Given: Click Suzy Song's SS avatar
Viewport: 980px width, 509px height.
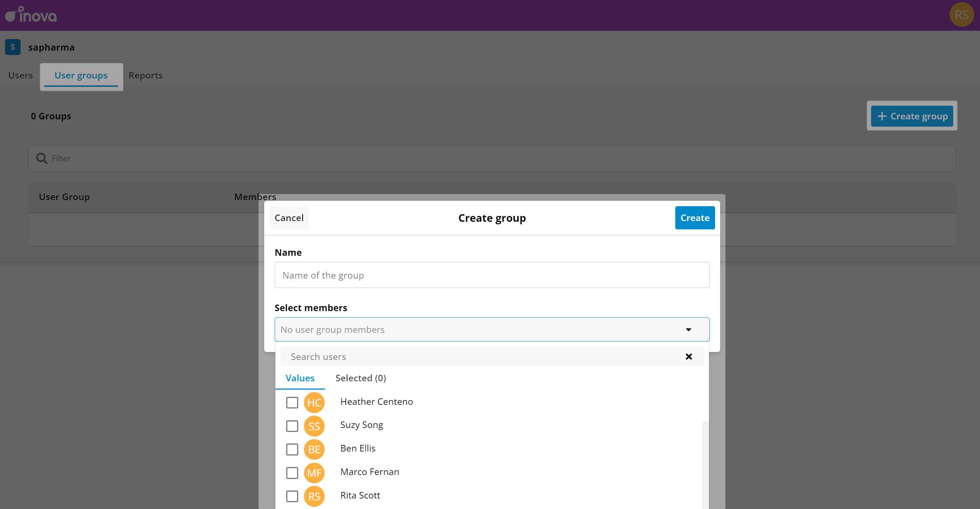Looking at the screenshot, I should tap(314, 426).
